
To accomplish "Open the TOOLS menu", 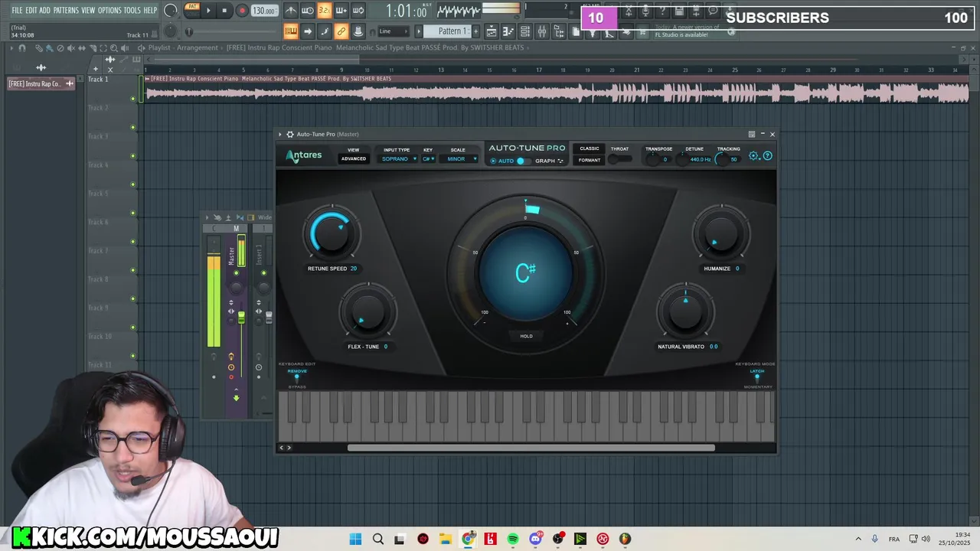I will (x=132, y=11).
